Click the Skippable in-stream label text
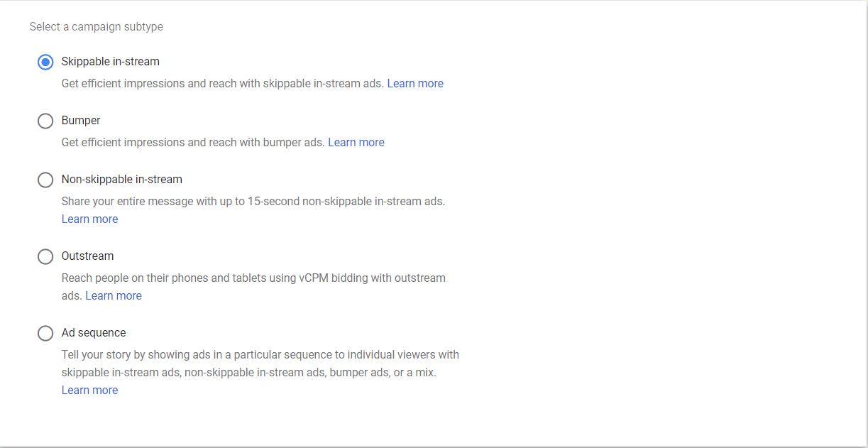 [111, 61]
